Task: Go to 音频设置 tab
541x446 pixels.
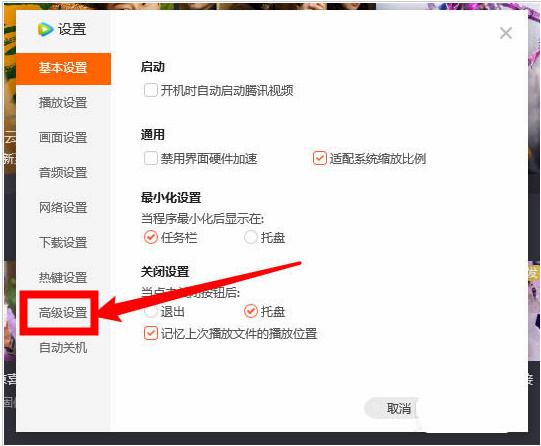Action: pos(63,172)
